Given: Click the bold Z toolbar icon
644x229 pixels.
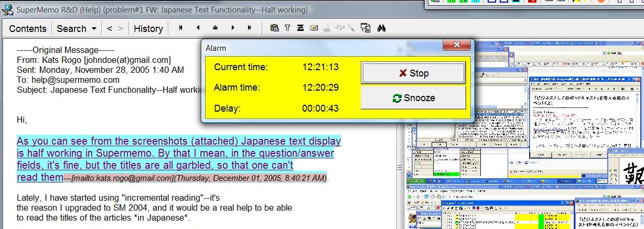Looking at the screenshot, I should tap(300, 28).
